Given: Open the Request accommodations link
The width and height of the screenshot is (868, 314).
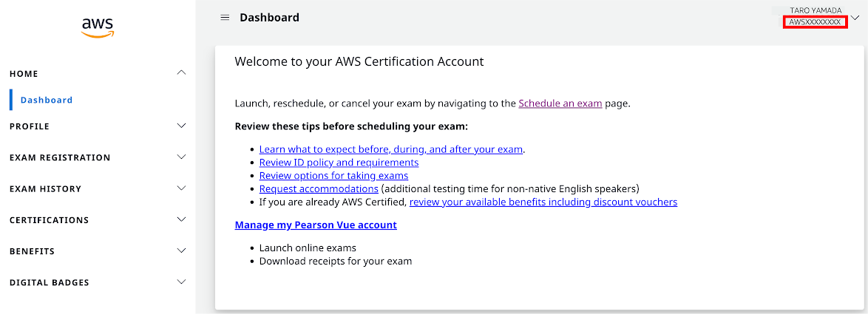Looking at the screenshot, I should coord(319,188).
